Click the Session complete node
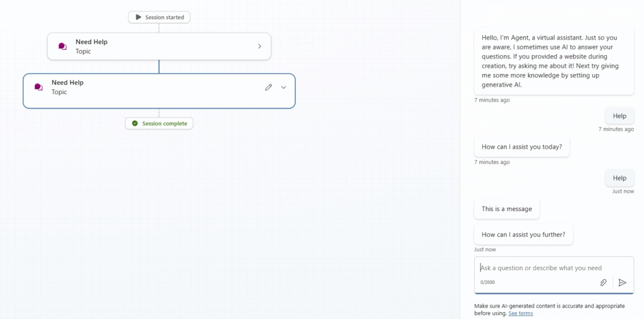This screenshot has height=319, width=644. tap(159, 124)
